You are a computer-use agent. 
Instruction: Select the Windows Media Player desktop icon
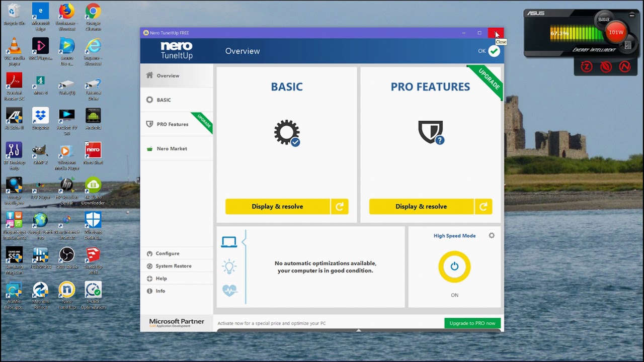click(66, 156)
